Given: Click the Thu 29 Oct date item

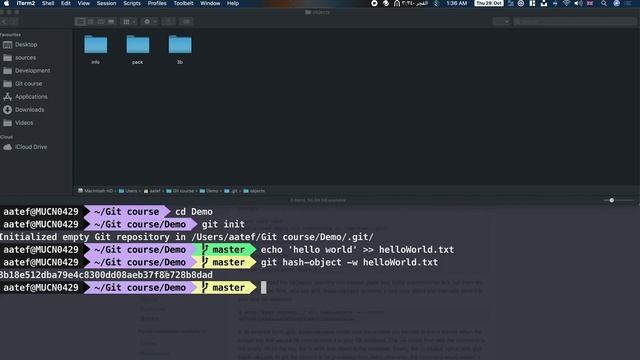Looking at the screenshot, I should pos(489,3).
